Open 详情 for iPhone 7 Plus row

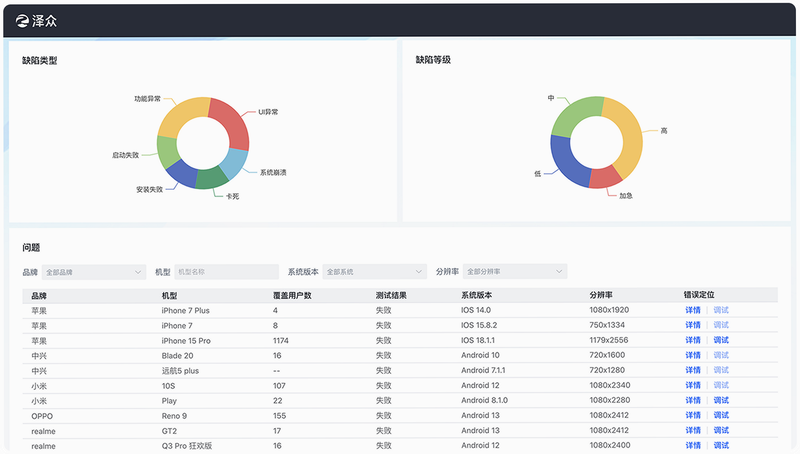(693, 310)
